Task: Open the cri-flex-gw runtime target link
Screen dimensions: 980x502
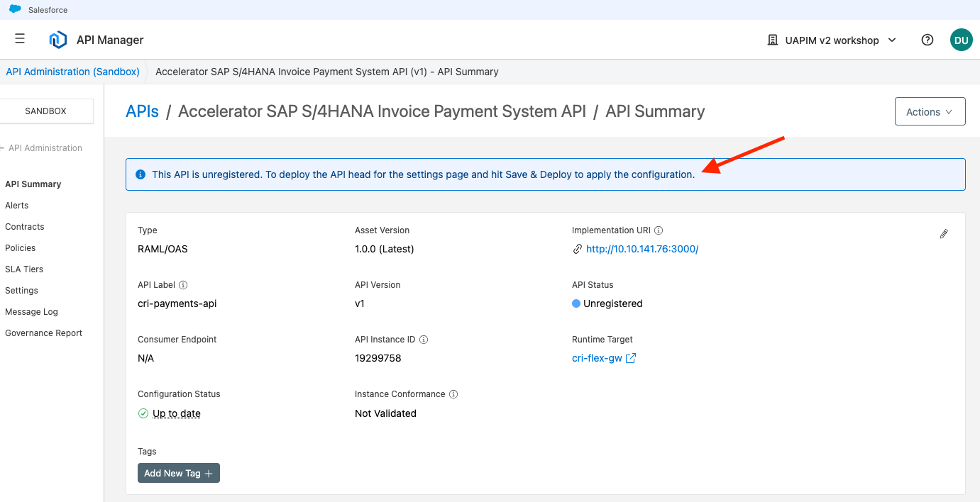Action: (x=597, y=358)
